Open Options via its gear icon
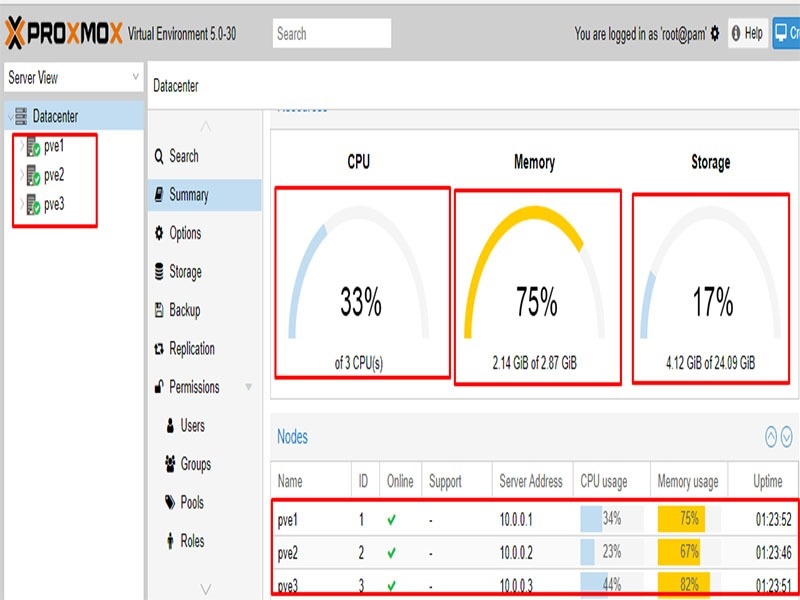The height and width of the screenshot is (600, 800). click(159, 233)
